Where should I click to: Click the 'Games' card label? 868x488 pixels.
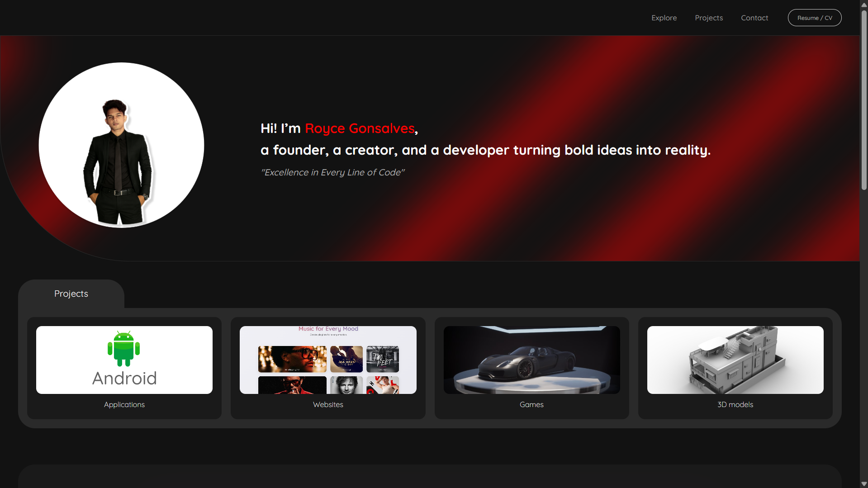(x=531, y=404)
